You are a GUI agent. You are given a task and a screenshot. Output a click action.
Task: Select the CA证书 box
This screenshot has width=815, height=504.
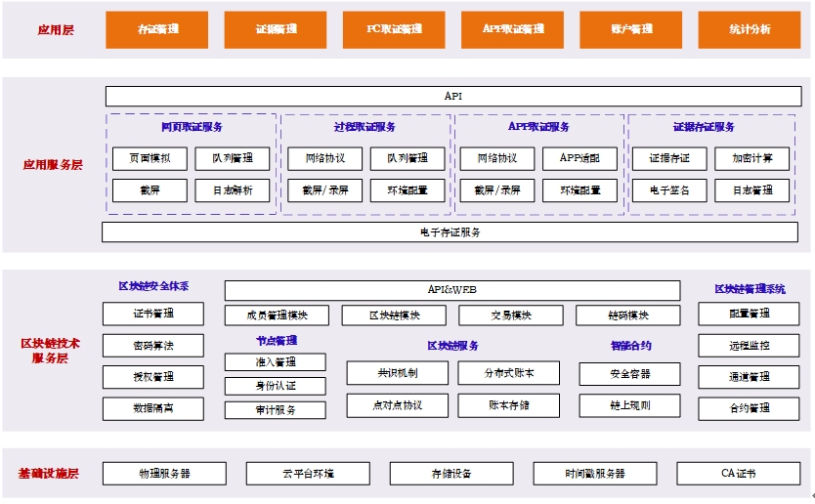click(739, 474)
